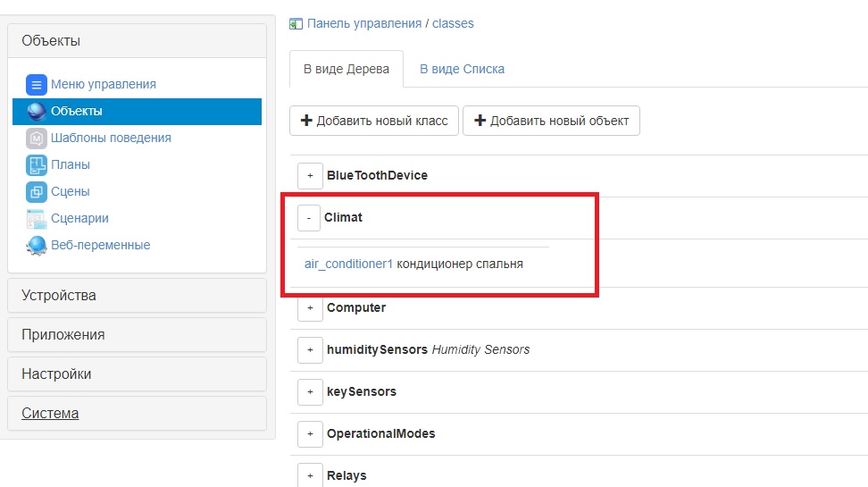The width and height of the screenshot is (868, 487).
Task: Collapse the Climat class
Action: (309, 218)
